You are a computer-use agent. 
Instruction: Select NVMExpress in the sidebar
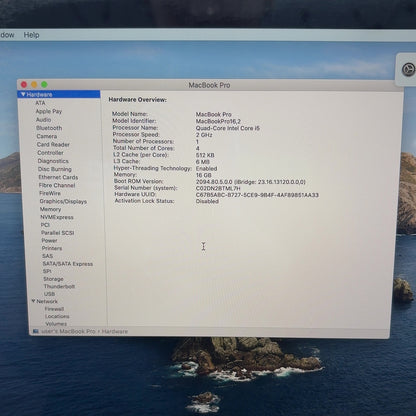57,217
